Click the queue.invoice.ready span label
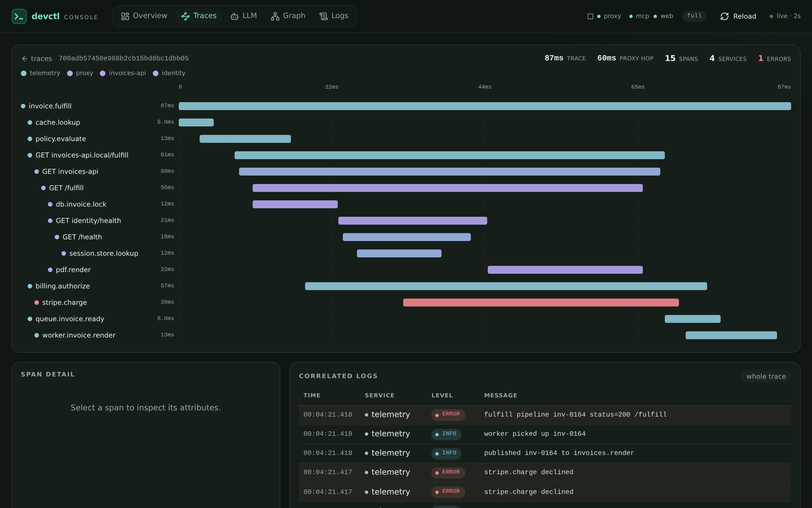Viewport: 812px width, 508px height. pyautogui.click(x=70, y=319)
